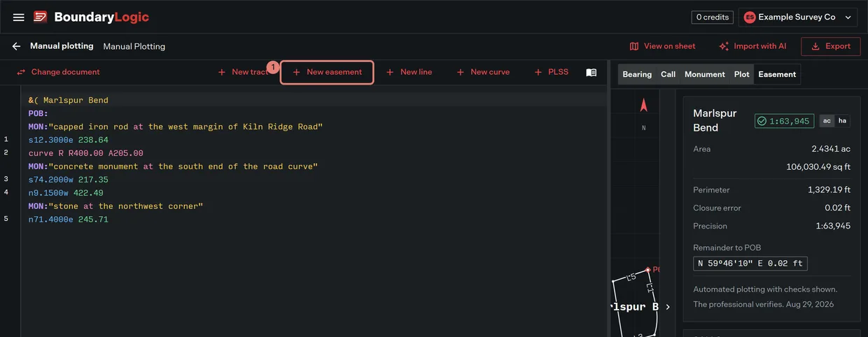Add a New easement
The width and height of the screenshot is (868, 337).
pos(327,72)
